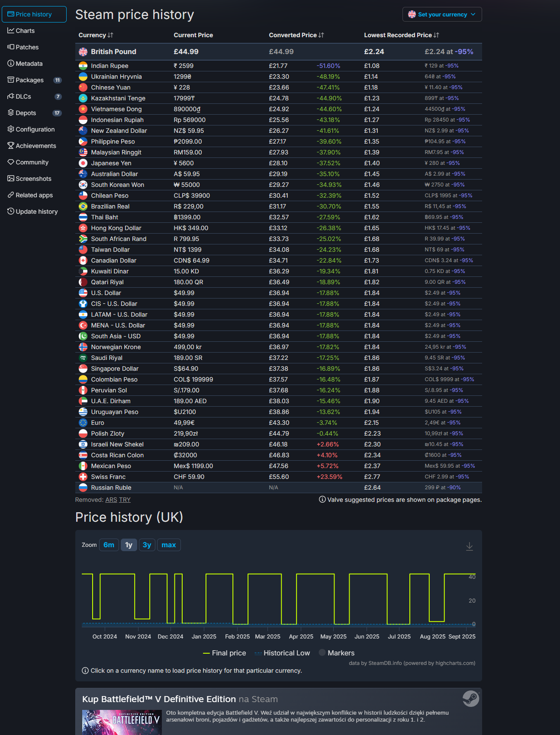Click the South African Rand flag icon
Image resolution: width=560 pixels, height=735 pixels.
click(83, 239)
